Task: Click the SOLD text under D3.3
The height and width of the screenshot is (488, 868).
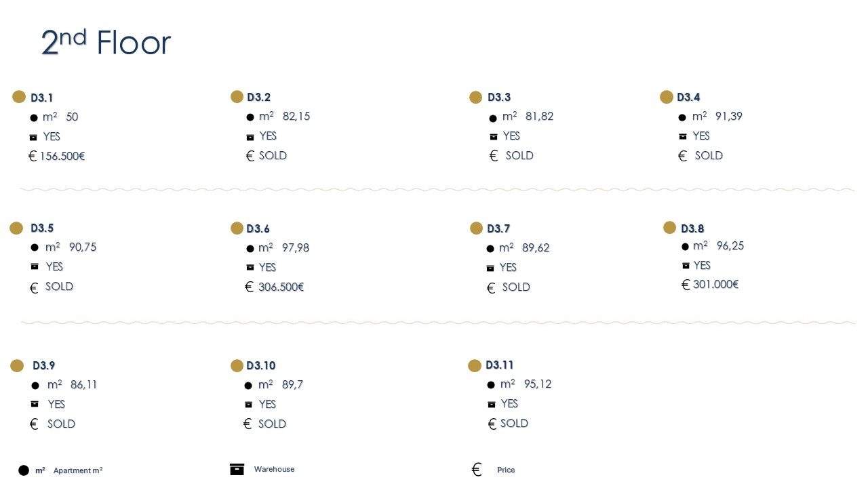Action: 519,156
